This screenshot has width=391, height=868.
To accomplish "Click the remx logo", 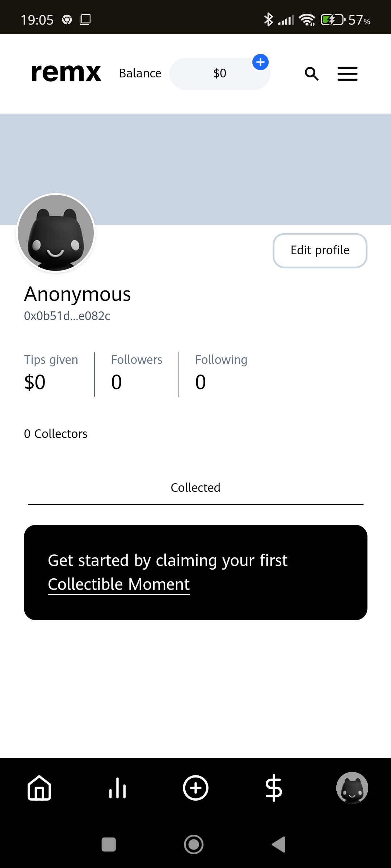I will coord(66,73).
